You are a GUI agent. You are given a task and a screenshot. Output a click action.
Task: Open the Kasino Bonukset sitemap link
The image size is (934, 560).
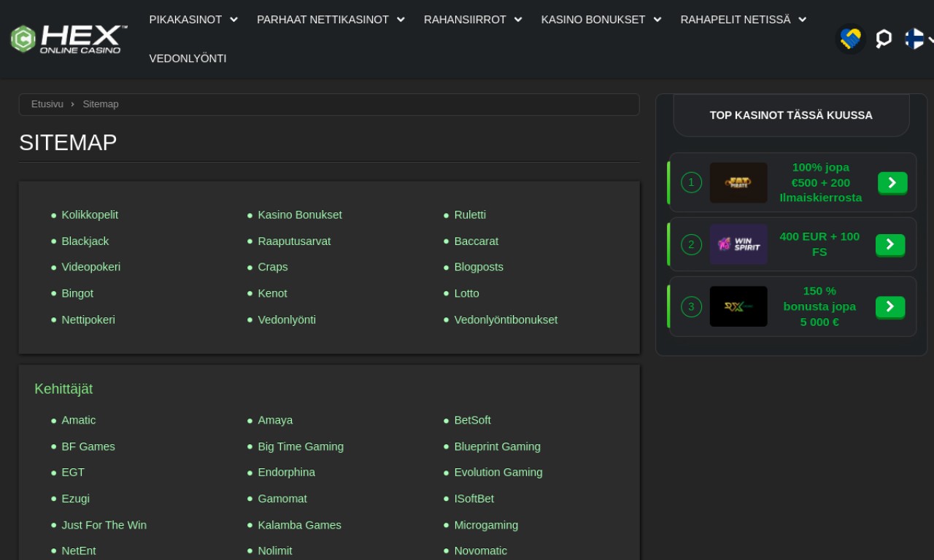300,215
